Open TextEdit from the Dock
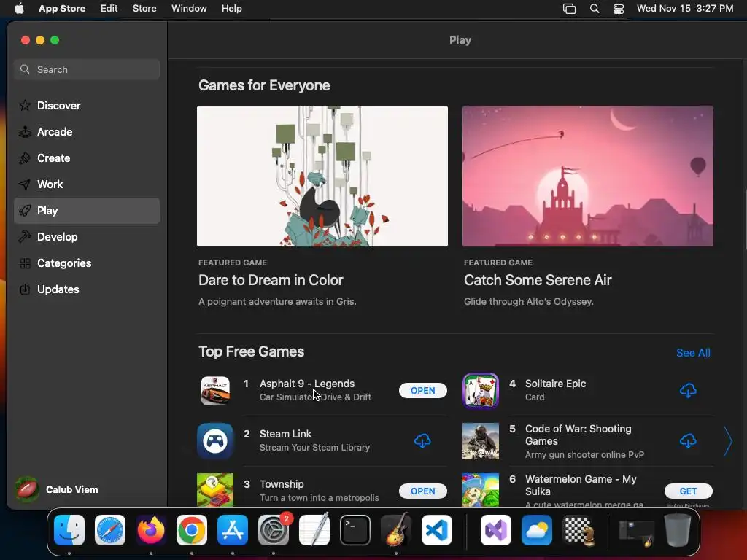The height and width of the screenshot is (560, 747). [x=314, y=530]
